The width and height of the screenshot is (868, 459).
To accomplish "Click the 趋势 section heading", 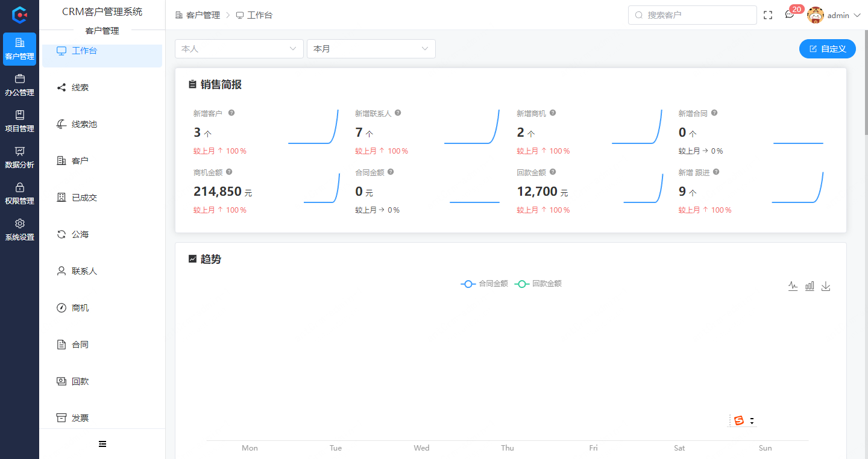I will click(211, 259).
